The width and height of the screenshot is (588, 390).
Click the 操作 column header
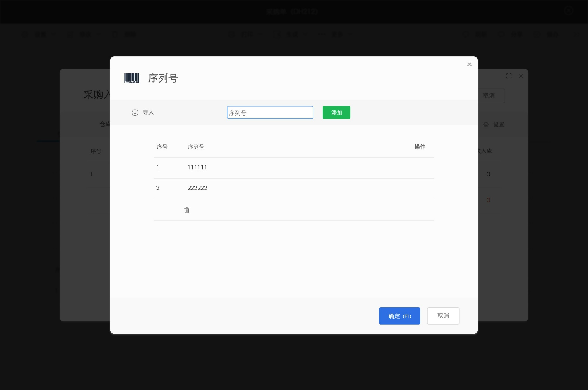pos(420,147)
